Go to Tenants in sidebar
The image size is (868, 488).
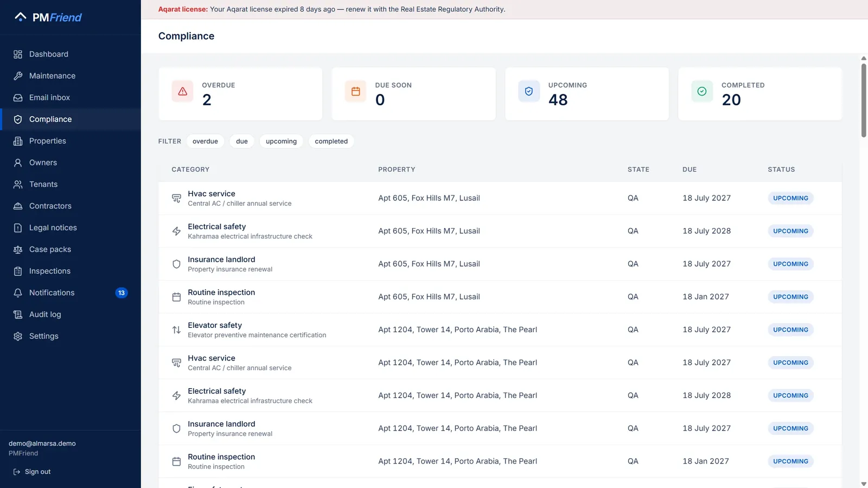(x=71, y=185)
